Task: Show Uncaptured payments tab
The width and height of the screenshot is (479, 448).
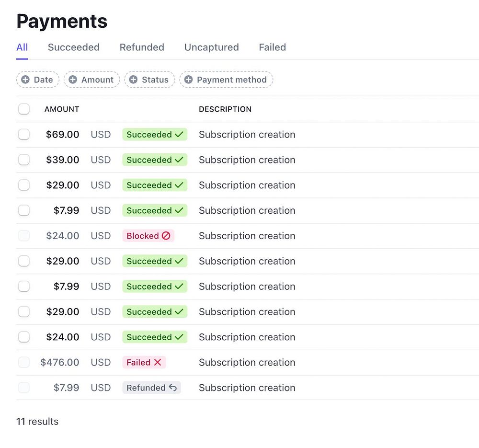Action: click(211, 47)
